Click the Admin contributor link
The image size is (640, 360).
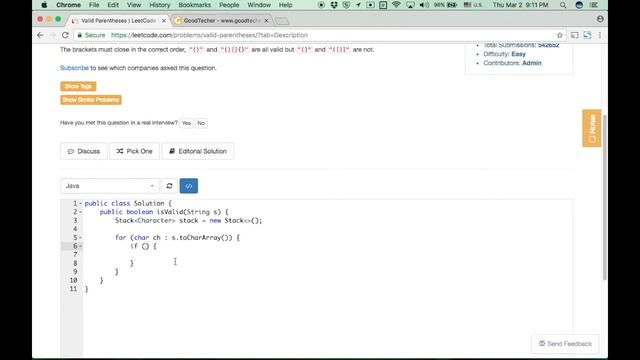[531, 63]
